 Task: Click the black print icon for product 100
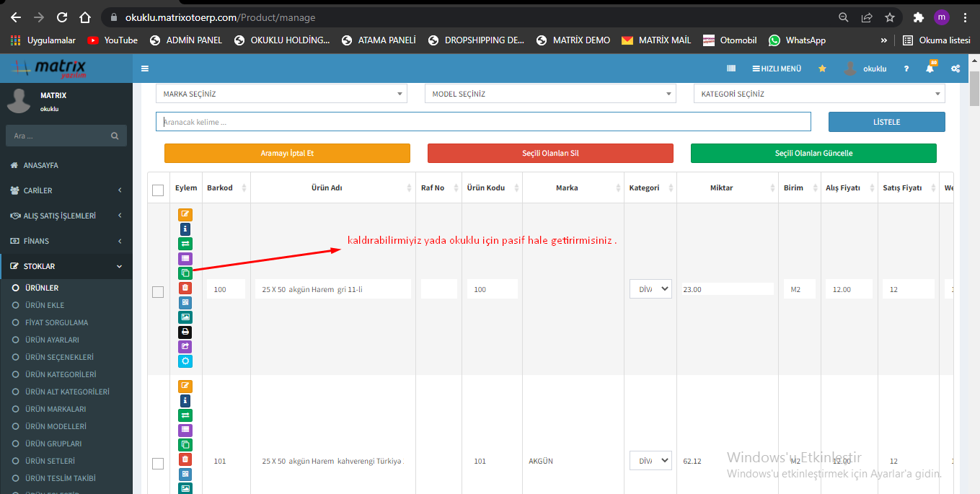[x=185, y=332]
